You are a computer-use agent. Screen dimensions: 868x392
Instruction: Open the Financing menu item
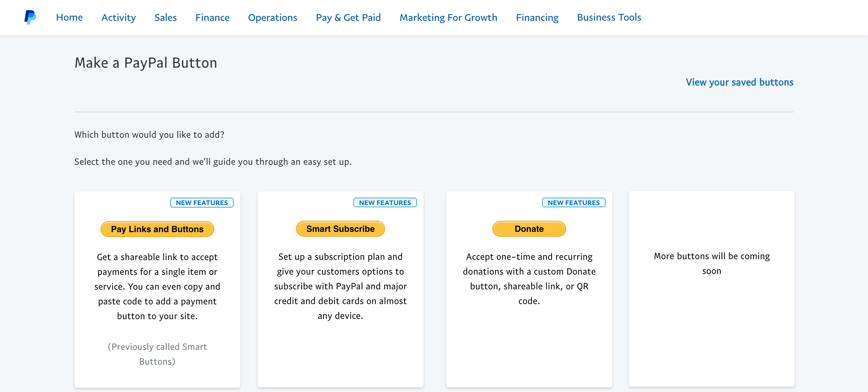point(536,17)
